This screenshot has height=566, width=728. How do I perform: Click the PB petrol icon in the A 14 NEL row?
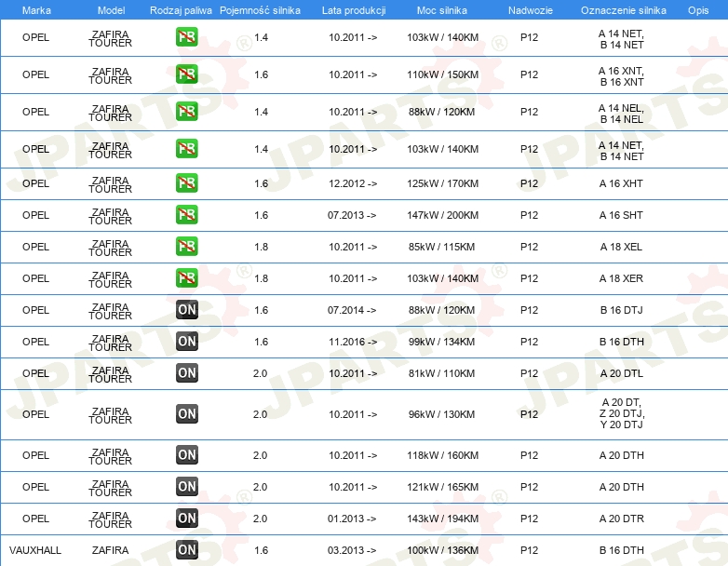click(x=186, y=112)
